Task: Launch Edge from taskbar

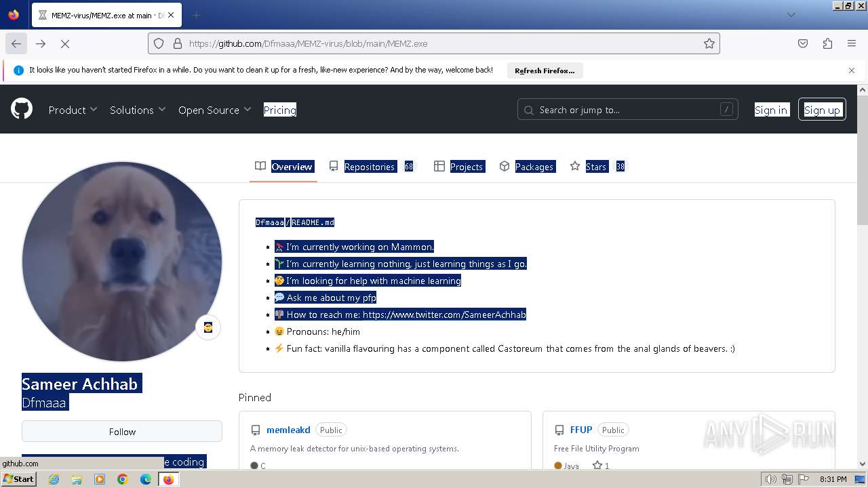Action: pos(146,479)
